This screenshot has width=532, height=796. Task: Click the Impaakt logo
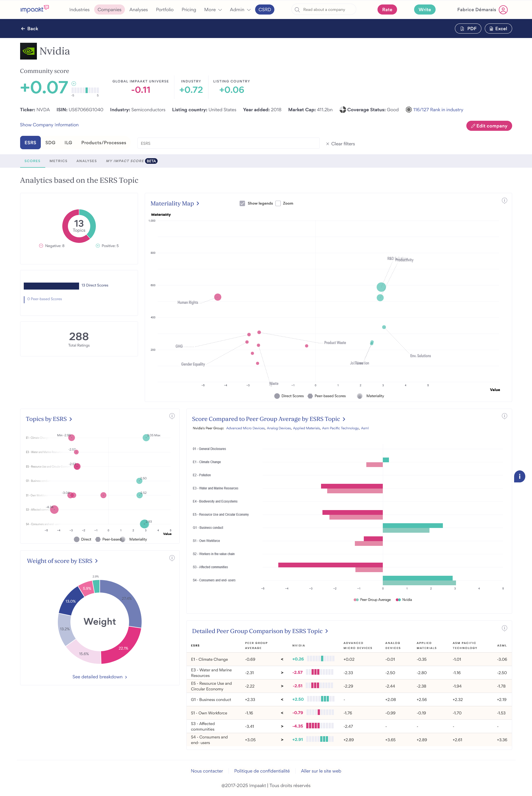tap(34, 9)
